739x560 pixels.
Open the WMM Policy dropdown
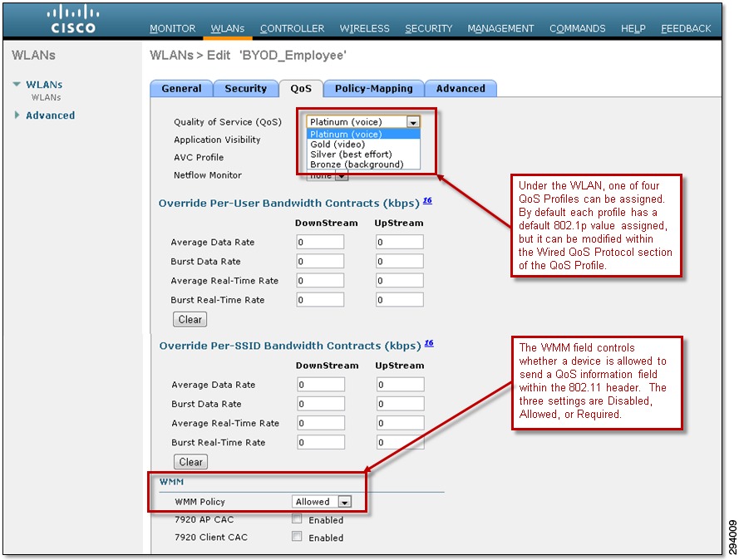[322, 502]
